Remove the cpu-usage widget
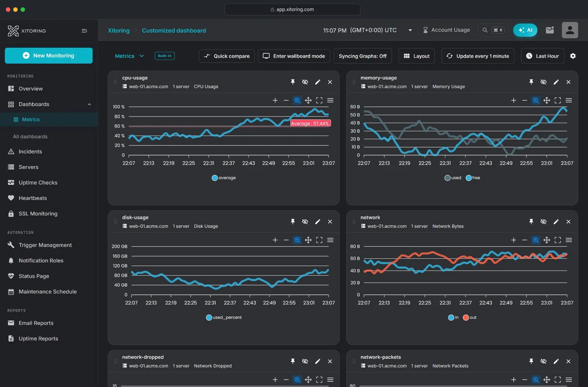Screen dimensions: 588x387 point(330,82)
